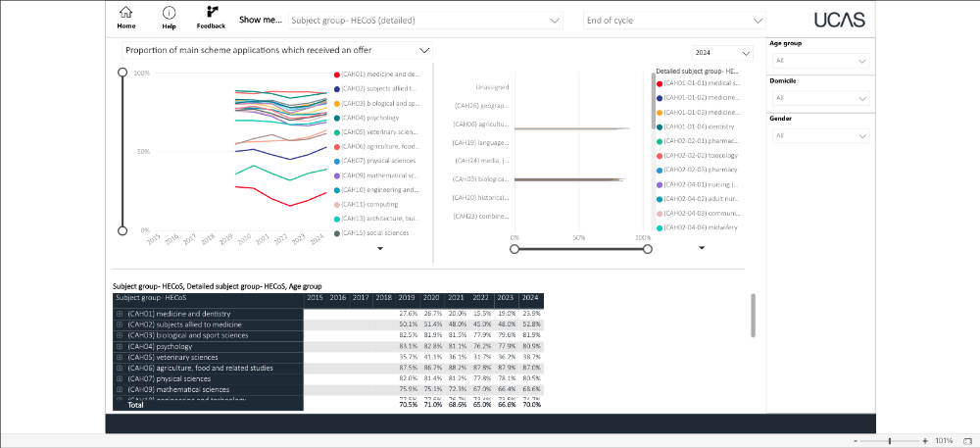Select the psychology legend entry

[x=372, y=117]
